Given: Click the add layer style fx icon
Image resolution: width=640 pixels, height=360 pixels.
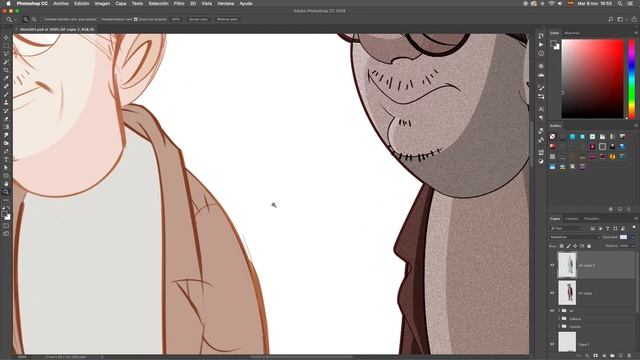Looking at the screenshot, I should (587, 356).
